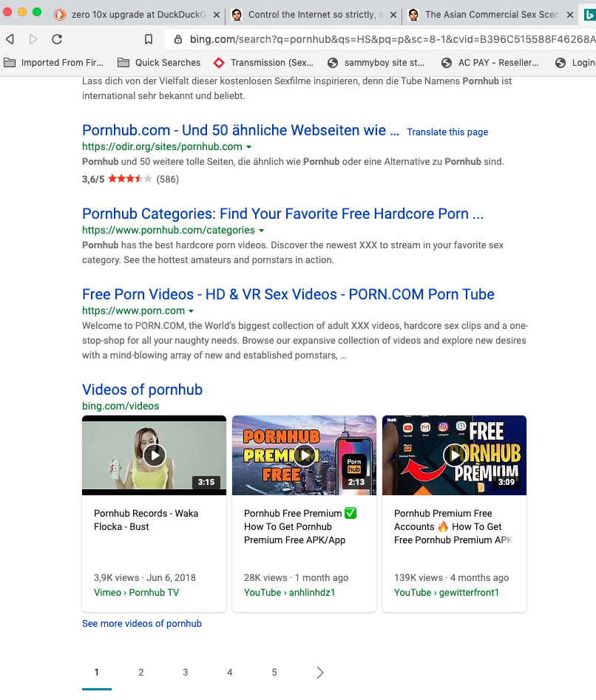Click the browser forward arrow
Image resolution: width=596 pixels, height=700 pixels.
pos(33,39)
